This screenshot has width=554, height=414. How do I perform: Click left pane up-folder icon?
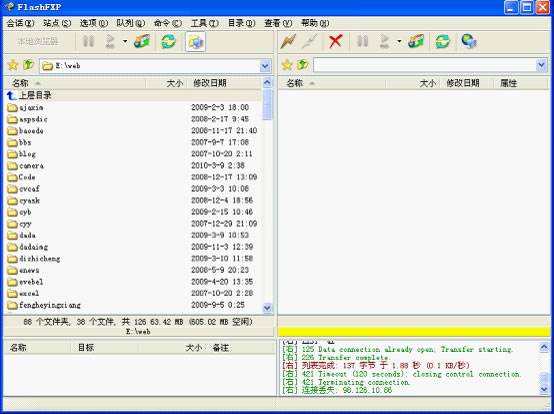(28, 65)
